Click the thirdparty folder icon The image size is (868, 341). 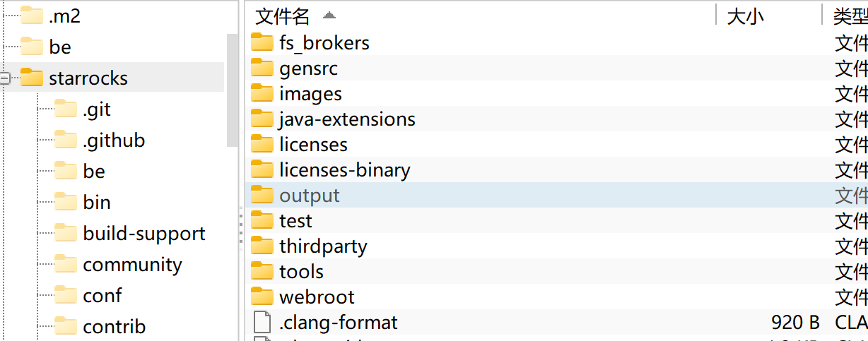tap(262, 246)
